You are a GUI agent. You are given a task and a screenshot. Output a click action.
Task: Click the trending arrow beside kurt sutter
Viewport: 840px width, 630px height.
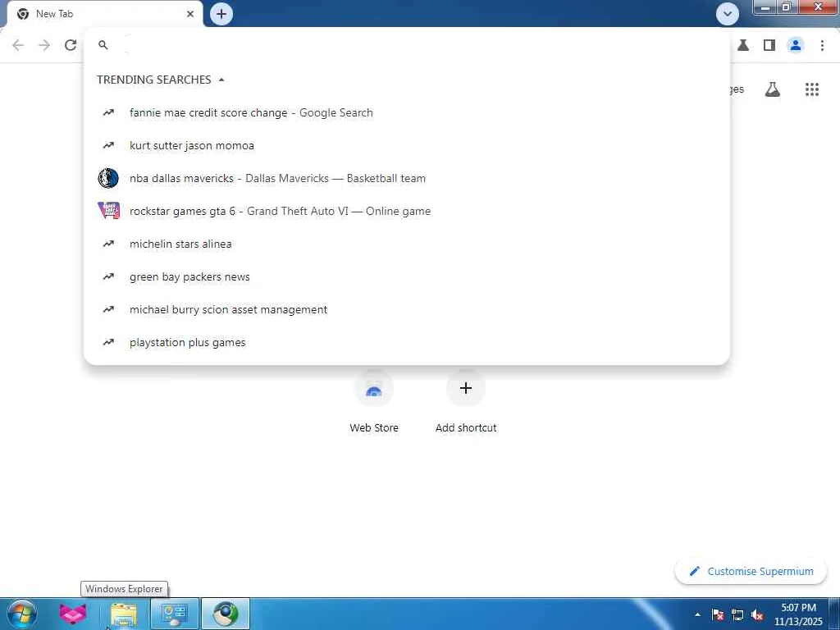click(109, 145)
